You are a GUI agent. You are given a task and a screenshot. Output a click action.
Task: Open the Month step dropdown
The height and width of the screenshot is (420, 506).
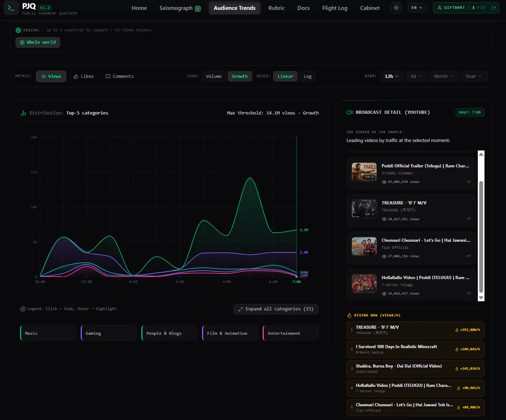click(444, 76)
